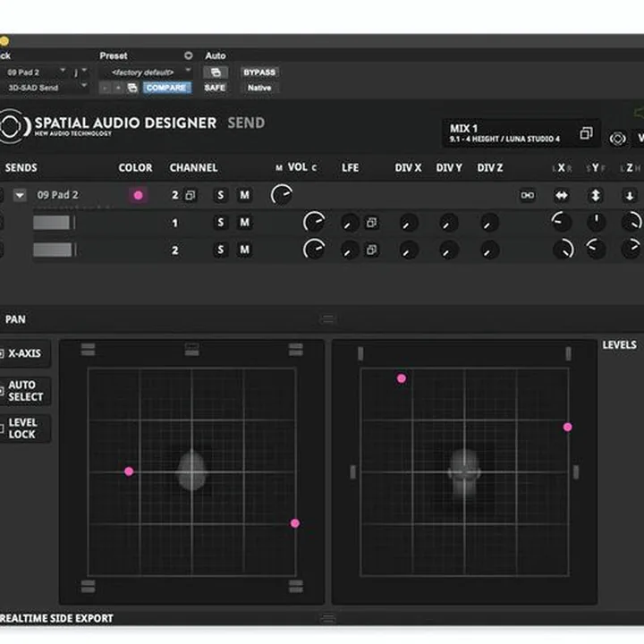The width and height of the screenshot is (644, 644).
Task: Mute the 09 Pad 2 send
Action: click(x=244, y=195)
